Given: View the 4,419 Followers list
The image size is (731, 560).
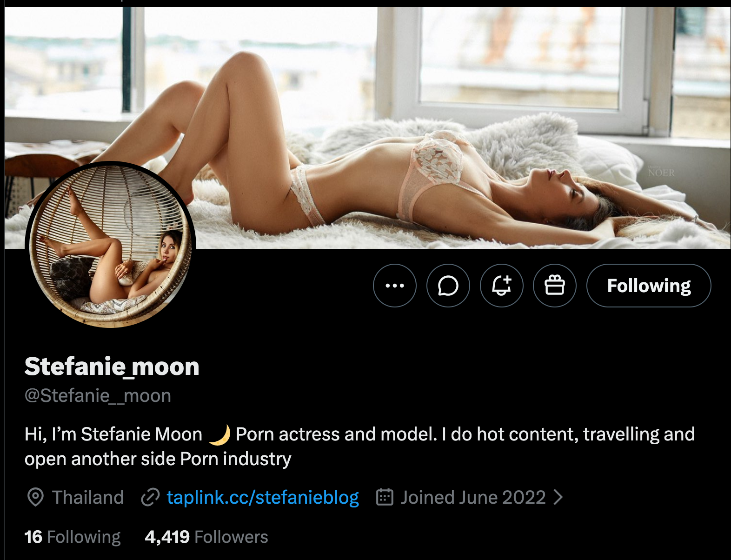Looking at the screenshot, I should point(206,537).
